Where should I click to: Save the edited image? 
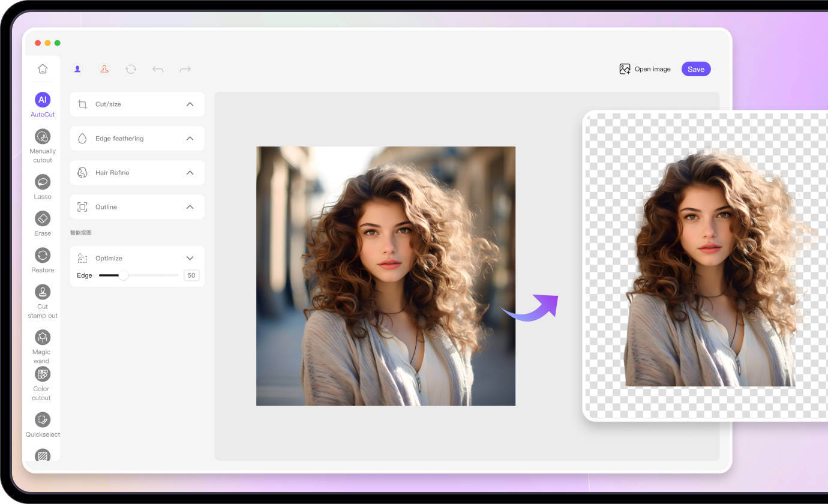[x=696, y=69]
